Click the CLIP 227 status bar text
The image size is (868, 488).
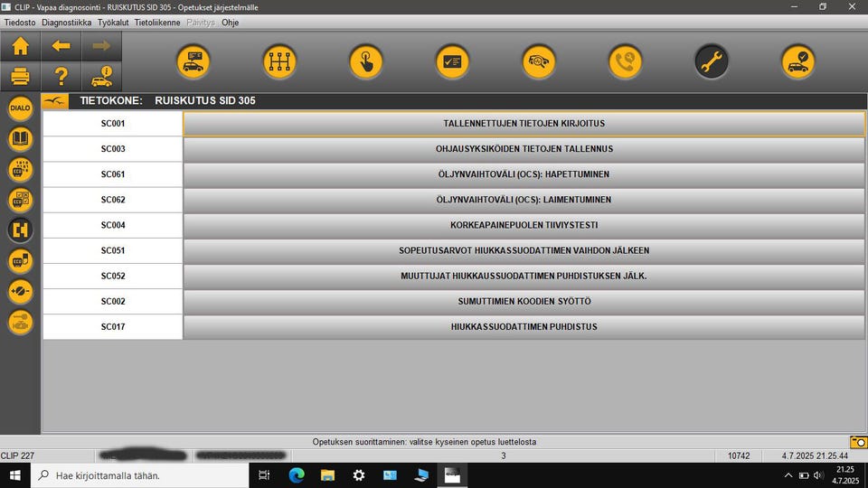point(17,455)
